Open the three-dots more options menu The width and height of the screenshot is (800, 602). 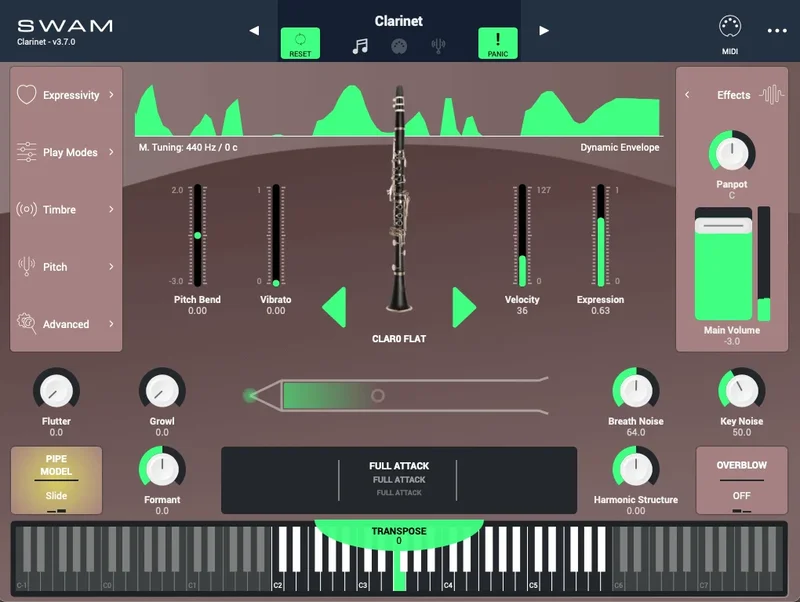tap(777, 31)
